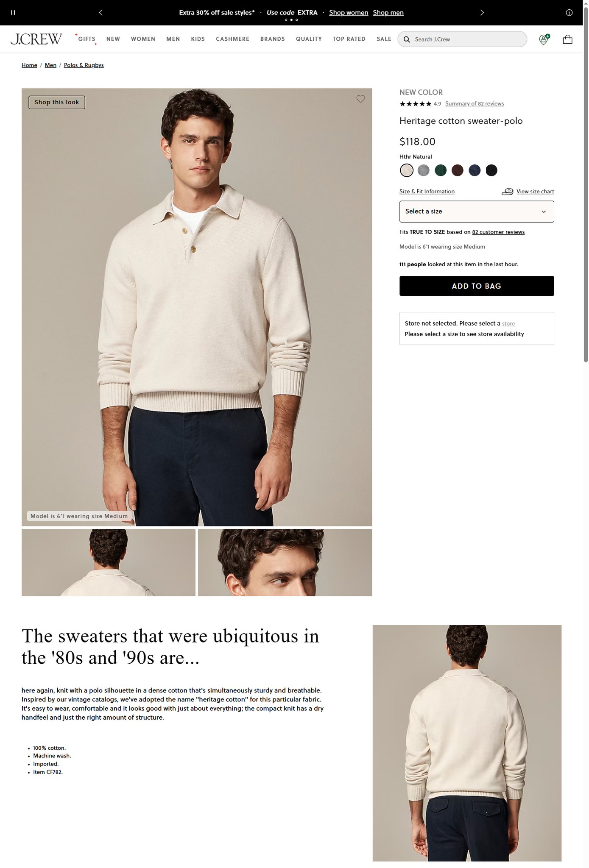The image size is (589, 868).
Task: Click the Shop this look button
Action: pos(57,102)
